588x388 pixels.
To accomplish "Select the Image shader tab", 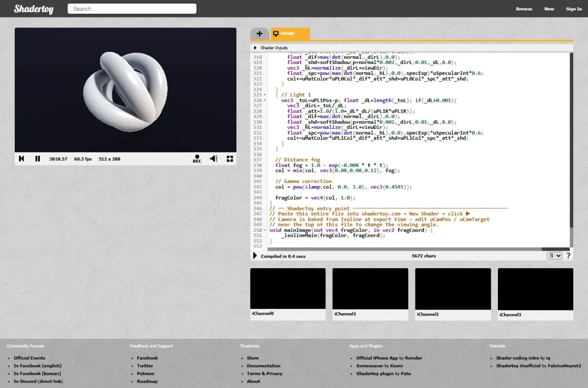I will point(290,34).
